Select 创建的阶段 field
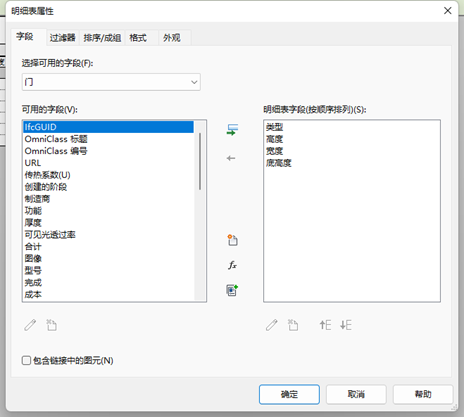The height and width of the screenshot is (417, 464). coord(108,187)
